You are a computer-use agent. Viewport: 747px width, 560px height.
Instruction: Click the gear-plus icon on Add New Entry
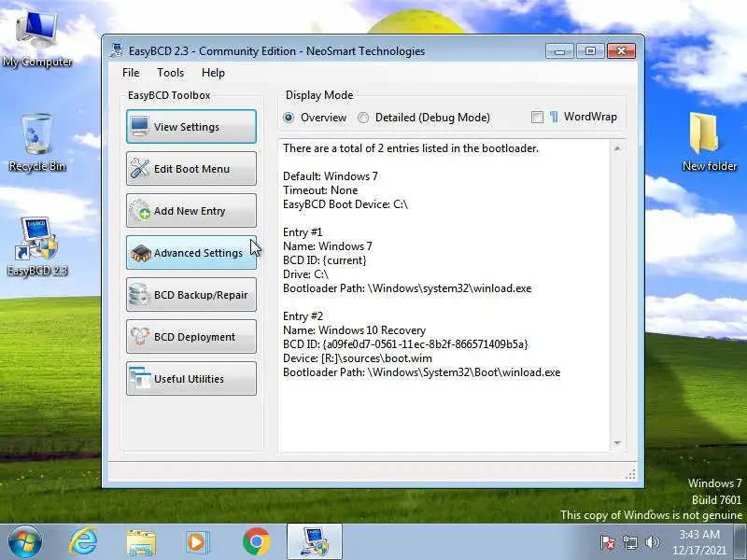[139, 211]
